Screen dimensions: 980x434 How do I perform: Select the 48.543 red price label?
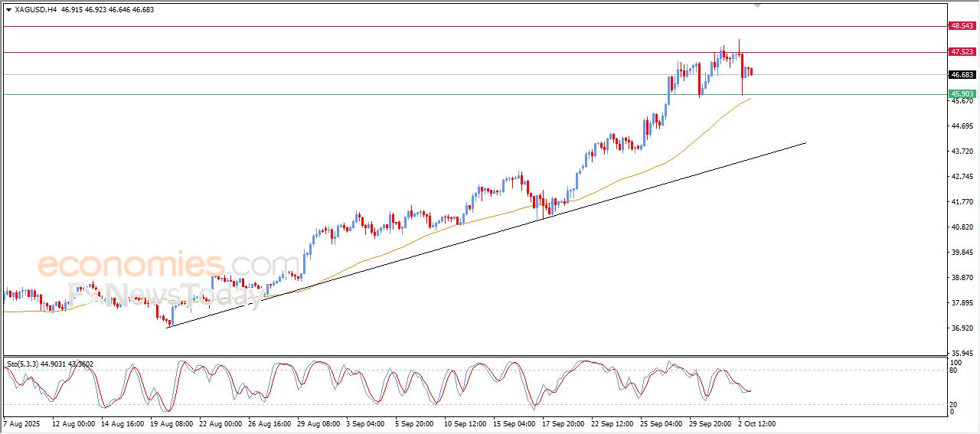(962, 26)
